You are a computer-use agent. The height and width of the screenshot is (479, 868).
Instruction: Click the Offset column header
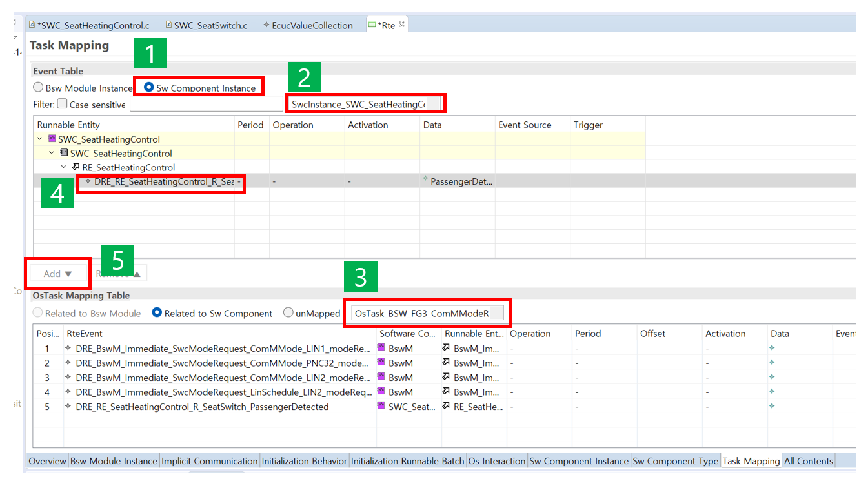coord(669,334)
